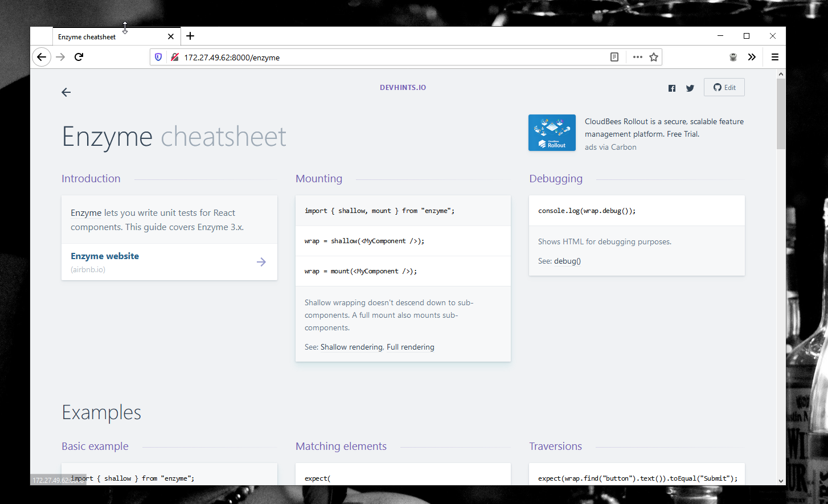Click the ads via Carbon link
This screenshot has width=828, height=504.
(610, 147)
